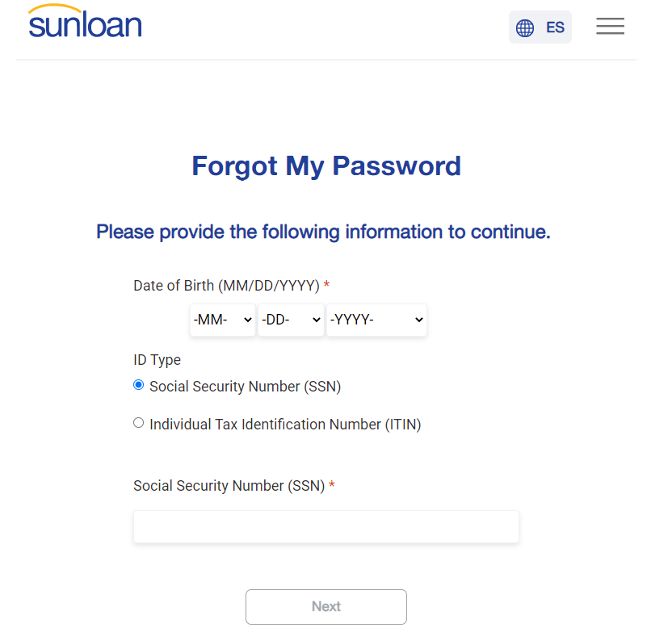Switch site language to Spanish via ES
Image resolution: width=672 pixels, height=632 pixels.
point(555,27)
